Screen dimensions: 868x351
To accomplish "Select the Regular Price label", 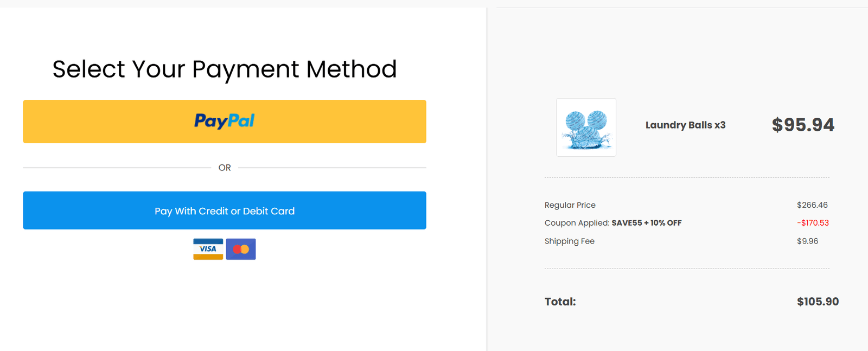I will point(570,205).
